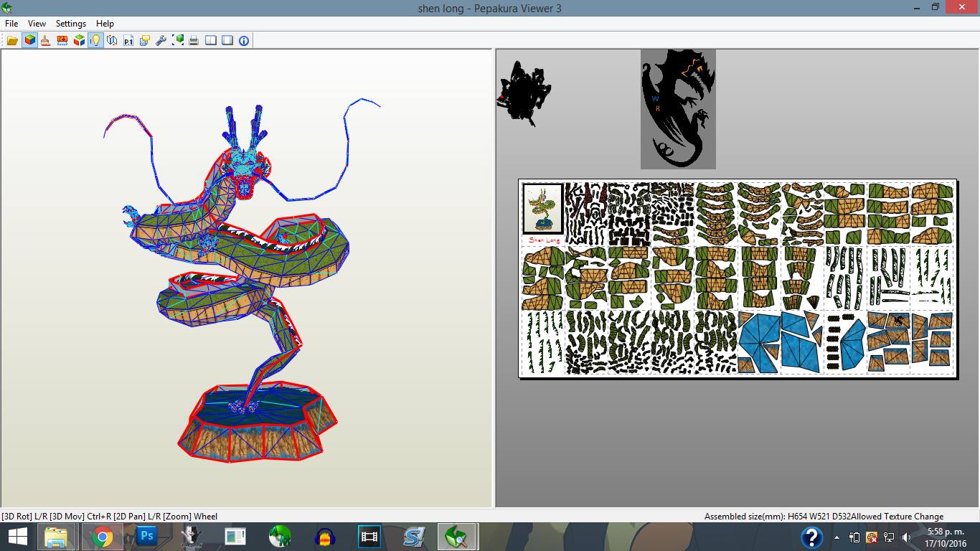
Task: Open the File menu
Action: tap(11, 24)
